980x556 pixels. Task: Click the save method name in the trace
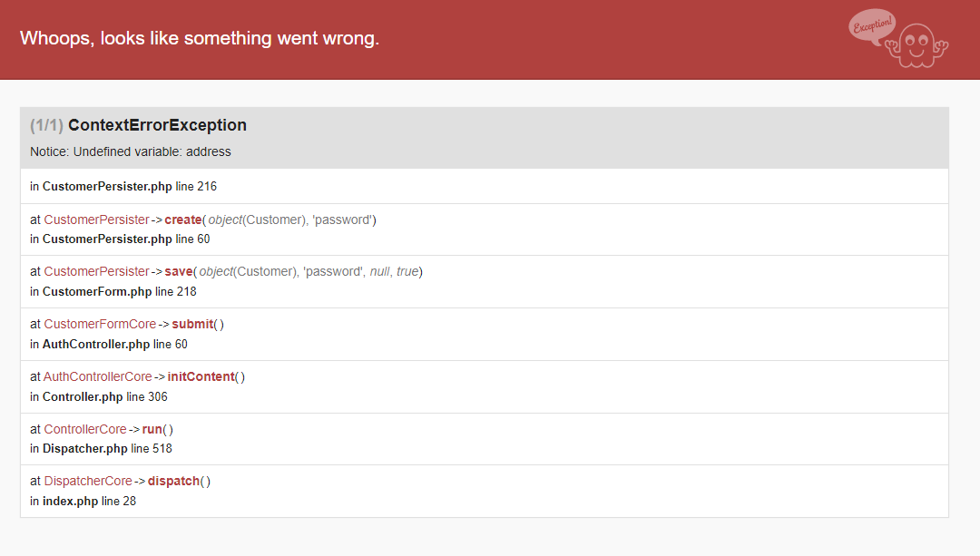179,271
